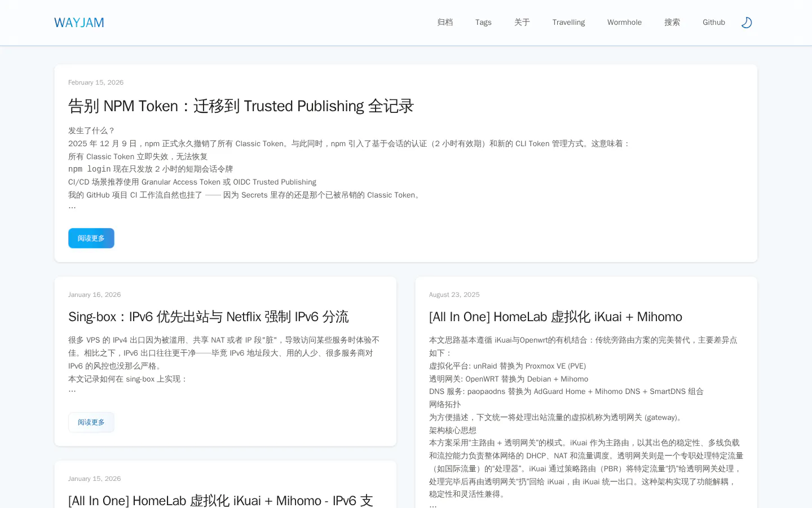
Task: Toggle dark mode with the moon icon
Action: click(746, 23)
